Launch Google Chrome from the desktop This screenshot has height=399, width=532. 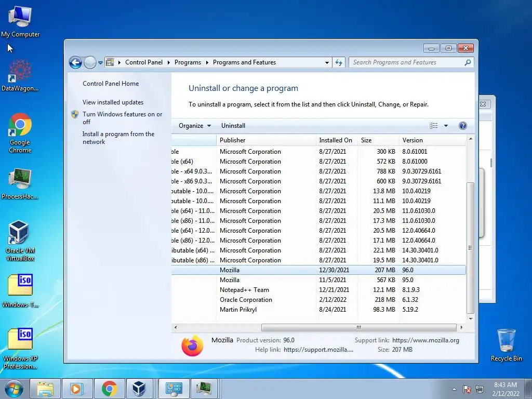(x=20, y=133)
